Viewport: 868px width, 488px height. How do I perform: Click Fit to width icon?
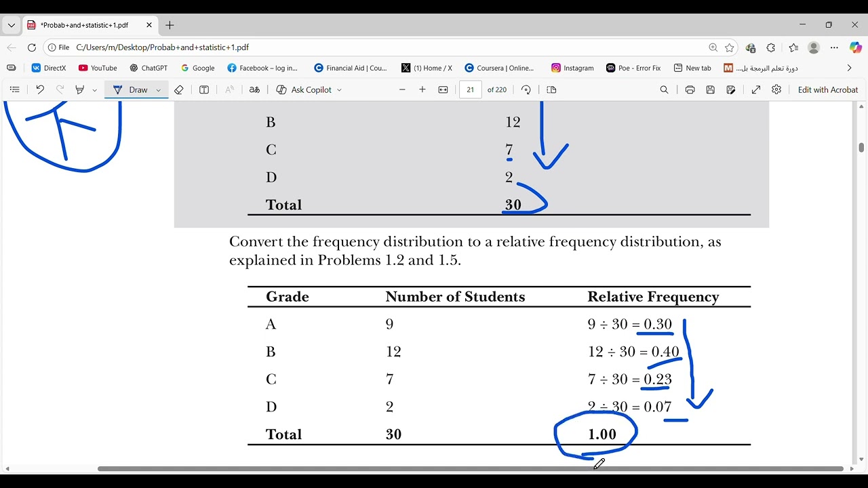[x=443, y=89]
